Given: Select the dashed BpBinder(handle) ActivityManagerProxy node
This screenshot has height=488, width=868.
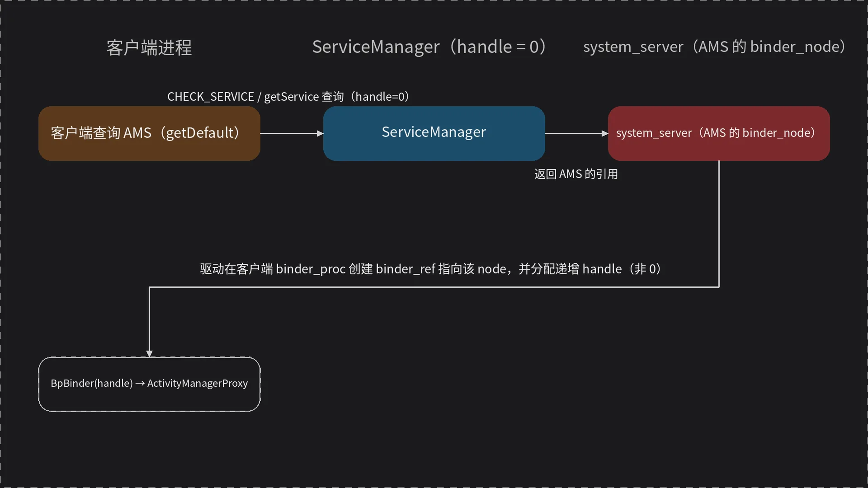Looking at the screenshot, I should (149, 384).
